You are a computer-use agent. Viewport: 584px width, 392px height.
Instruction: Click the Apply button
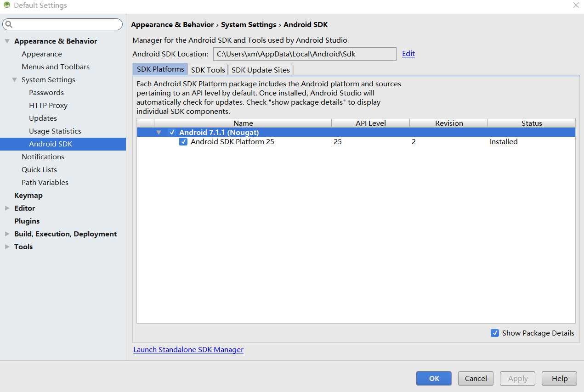tap(518, 379)
